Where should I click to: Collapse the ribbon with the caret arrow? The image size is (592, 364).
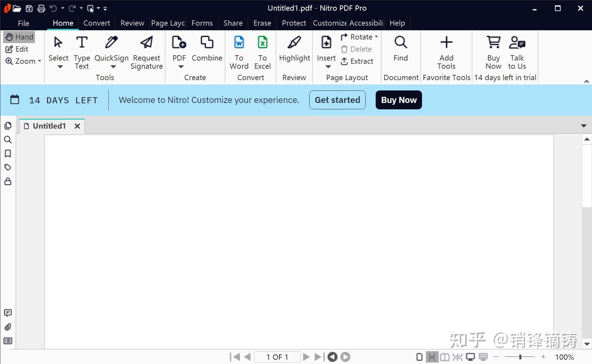(x=587, y=82)
